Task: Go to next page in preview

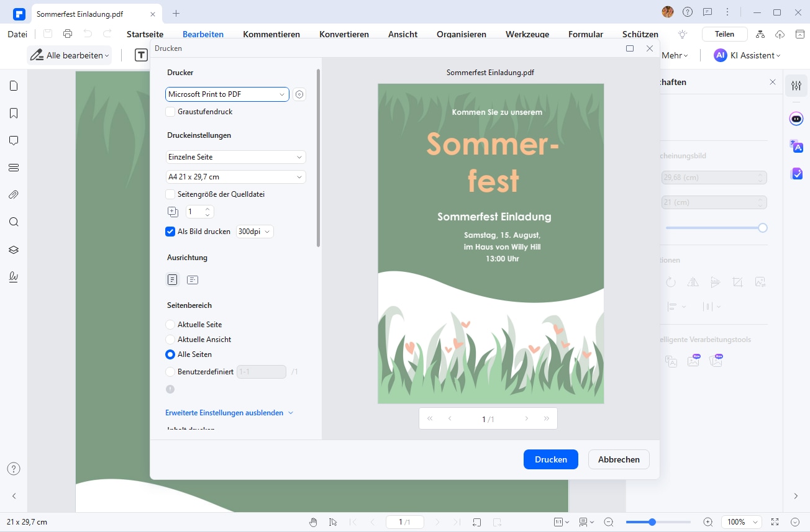Action: 527,419
